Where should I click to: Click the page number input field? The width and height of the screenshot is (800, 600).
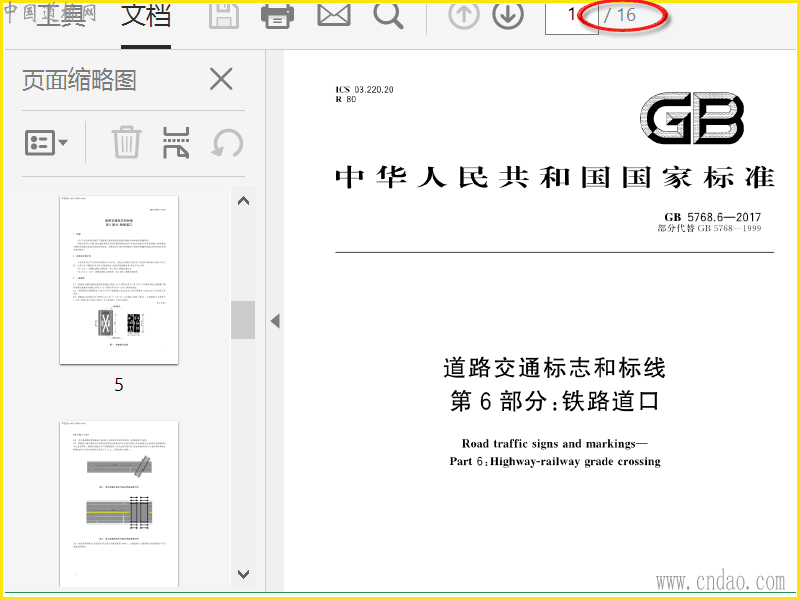571,17
